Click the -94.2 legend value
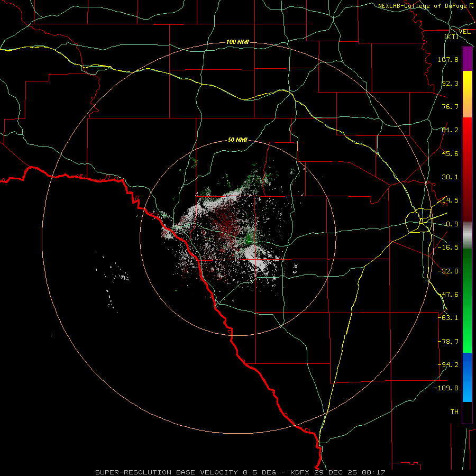 pos(448,365)
